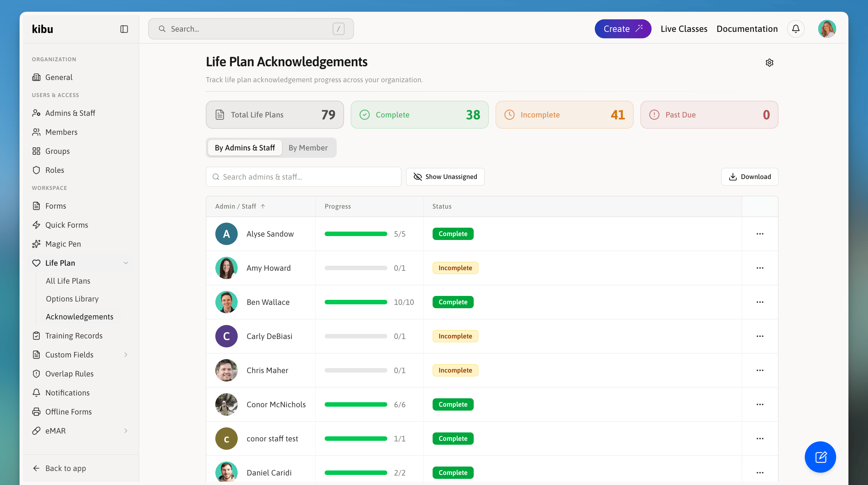Click the Quick Forms lightning icon

coord(36,225)
